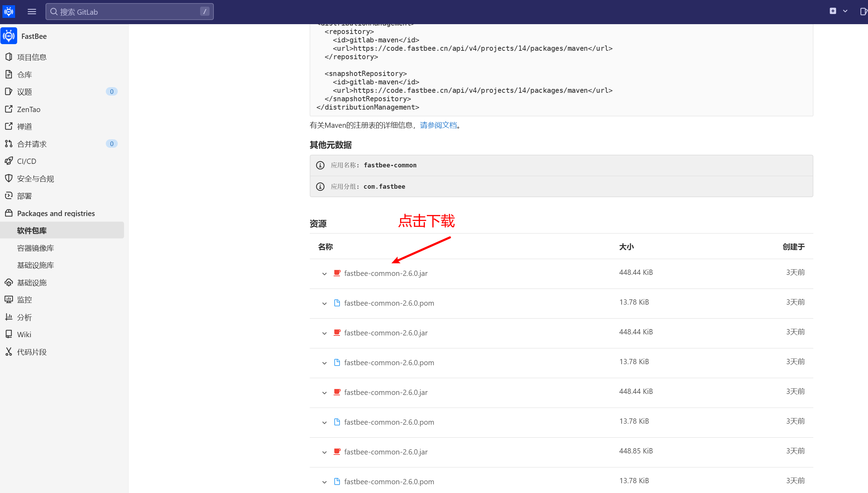Select 容器镜像库 in sidebar submenu
This screenshot has height=493, width=868.
(35, 248)
